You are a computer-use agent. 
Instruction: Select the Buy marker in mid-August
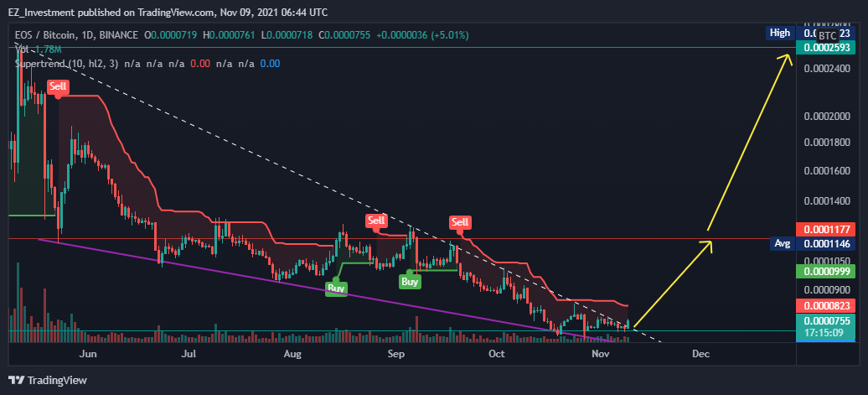point(336,287)
